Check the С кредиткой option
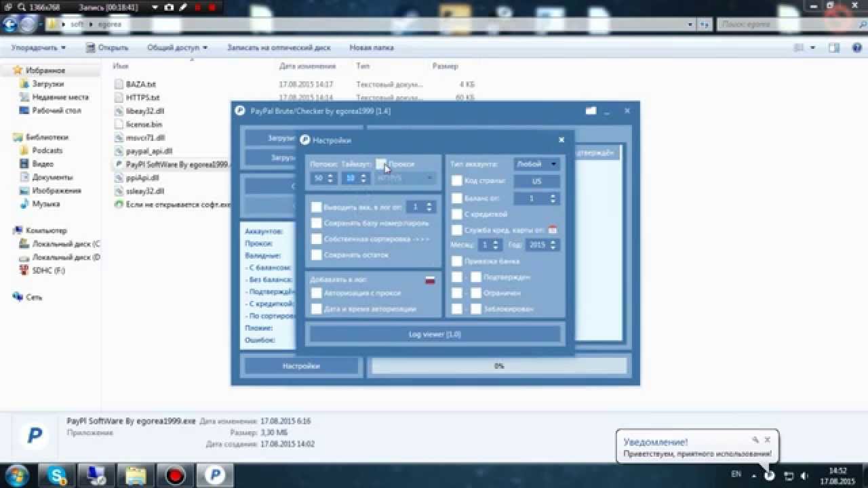Viewport: 868px width, 488px height. 457,214
